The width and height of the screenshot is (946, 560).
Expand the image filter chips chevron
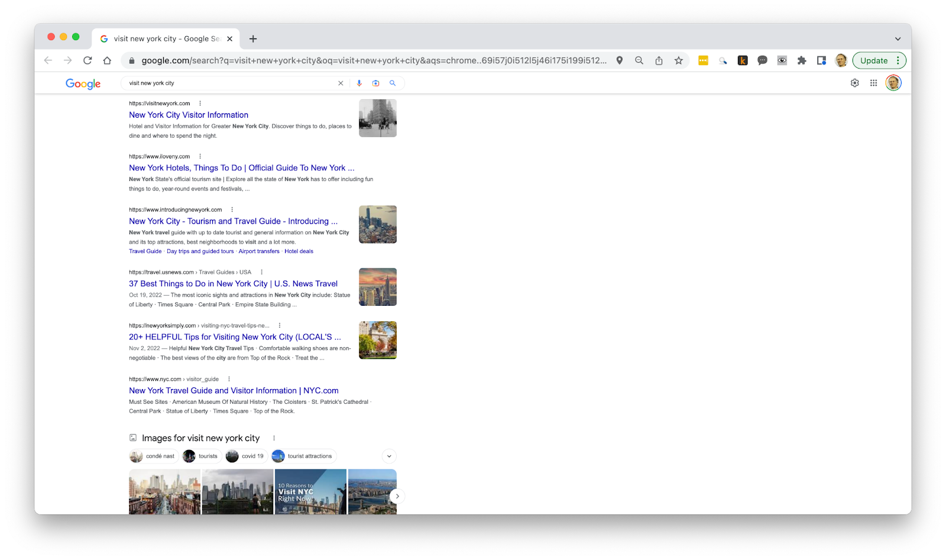tap(389, 457)
